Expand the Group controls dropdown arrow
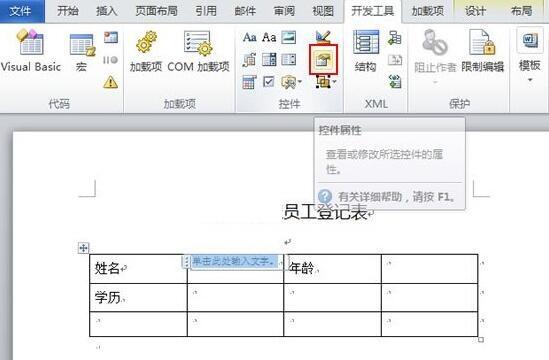 point(334,82)
